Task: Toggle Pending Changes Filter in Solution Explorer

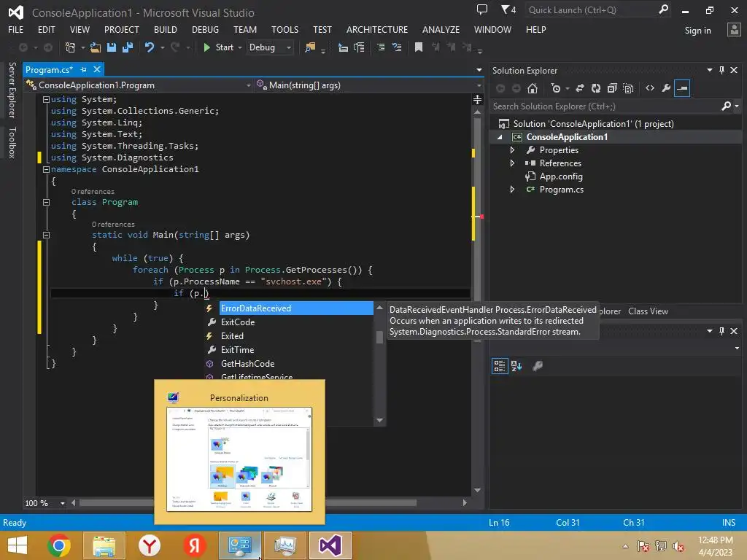Action: [555, 88]
